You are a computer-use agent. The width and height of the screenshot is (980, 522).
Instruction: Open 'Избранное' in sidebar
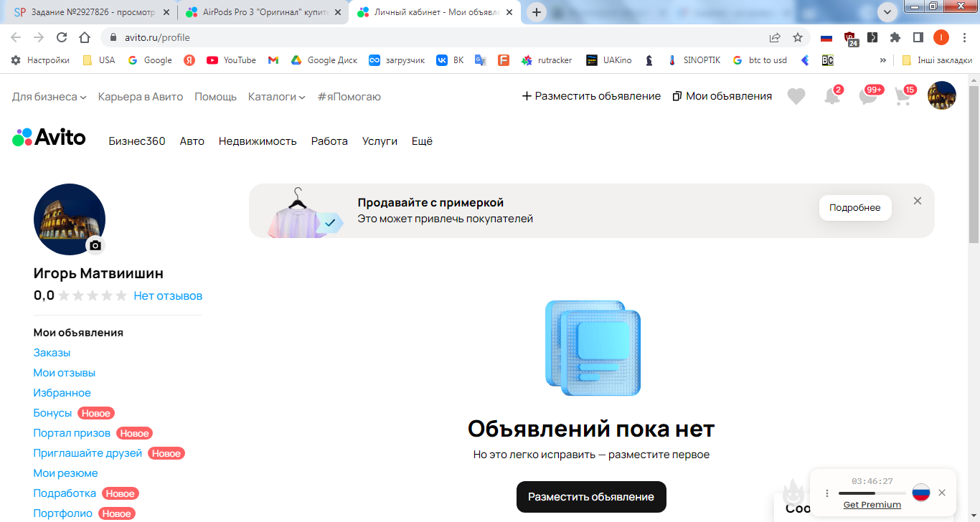tap(62, 393)
